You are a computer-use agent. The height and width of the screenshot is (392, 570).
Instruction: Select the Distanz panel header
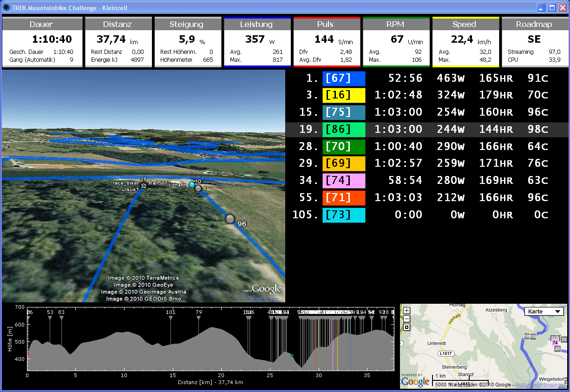point(118,24)
